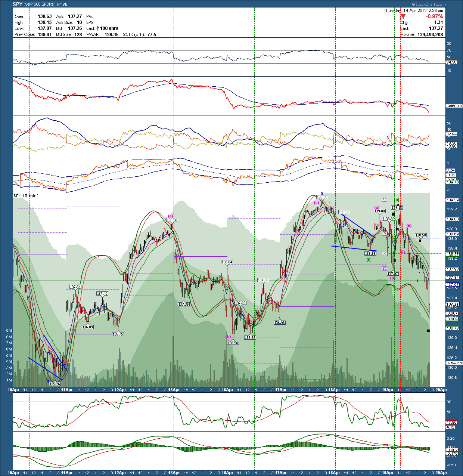Click the Bid value 137.26
Image resolution: width=463 pixels, height=476 pixels.
[75, 28]
